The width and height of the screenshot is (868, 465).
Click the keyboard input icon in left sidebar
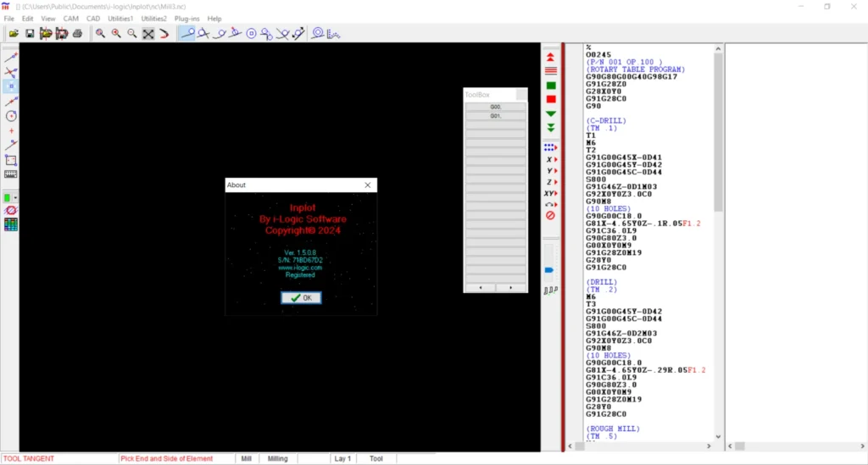[x=10, y=174]
